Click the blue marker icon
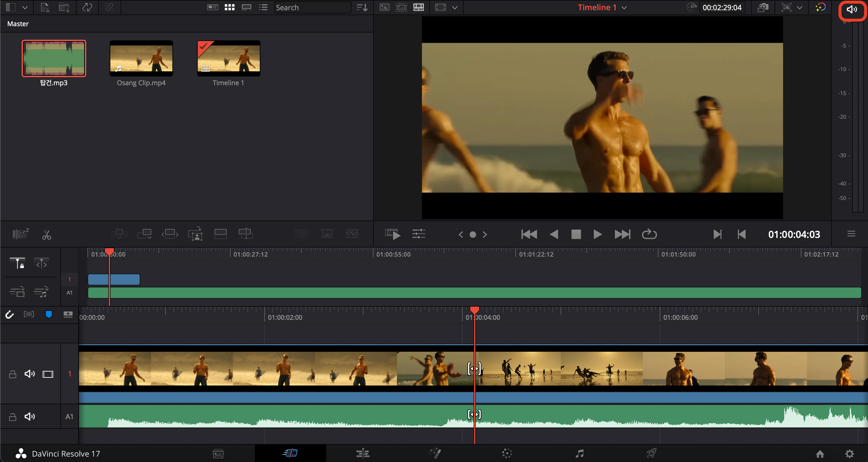 click(x=49, y=314)
